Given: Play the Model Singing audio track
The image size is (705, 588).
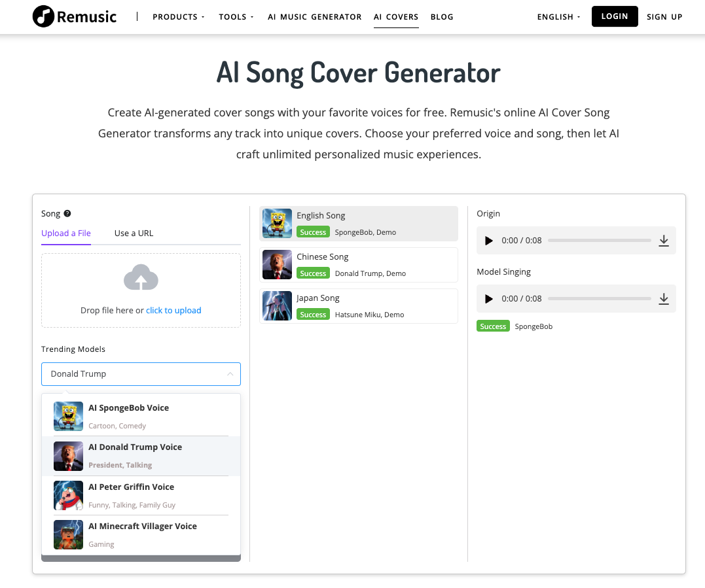Looking at the screenshot, I should [489, 298].
